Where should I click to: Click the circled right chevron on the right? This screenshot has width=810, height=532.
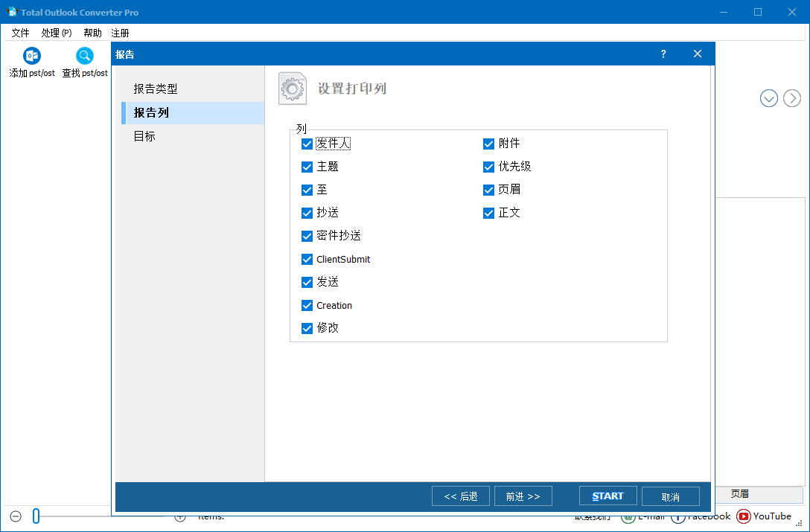[x=791, y=97]
